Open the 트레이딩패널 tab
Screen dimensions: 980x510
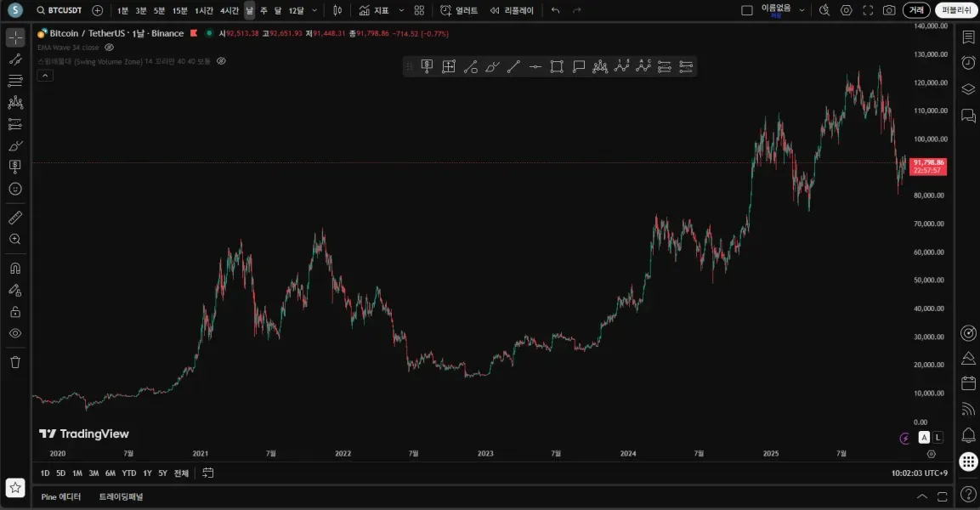[122, 497]
